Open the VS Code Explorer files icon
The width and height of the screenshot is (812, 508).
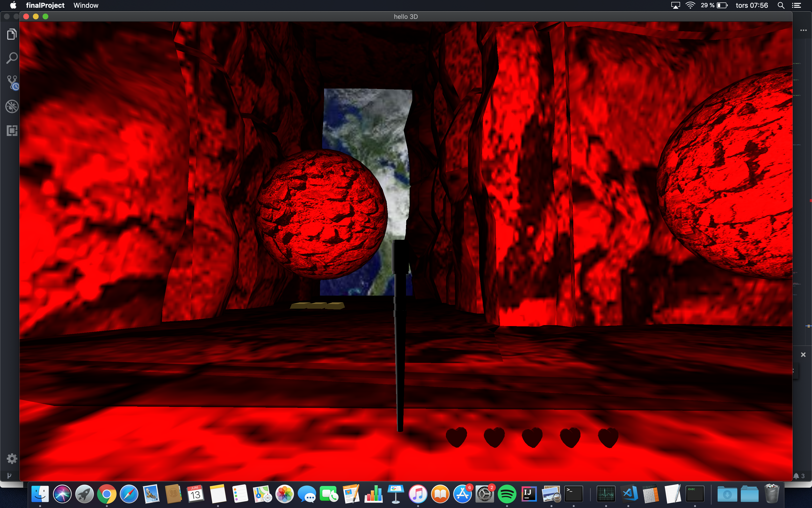[x=12, y=34]
